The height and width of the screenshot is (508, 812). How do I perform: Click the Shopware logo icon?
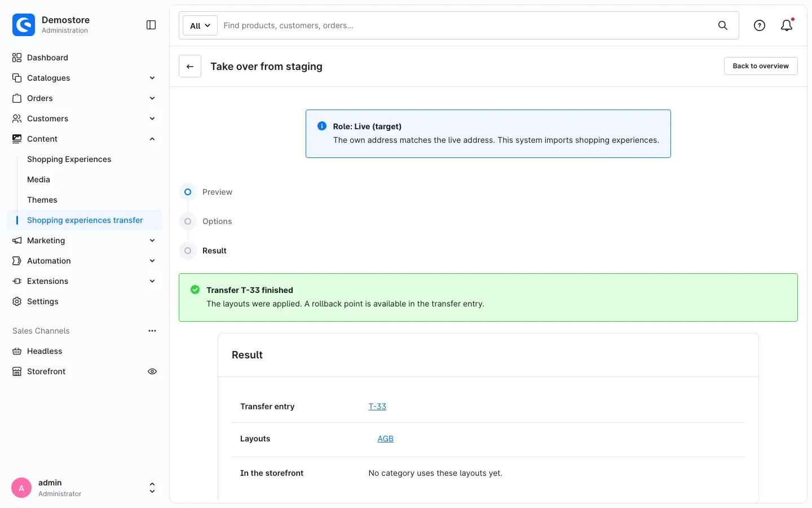click(24, 25)
